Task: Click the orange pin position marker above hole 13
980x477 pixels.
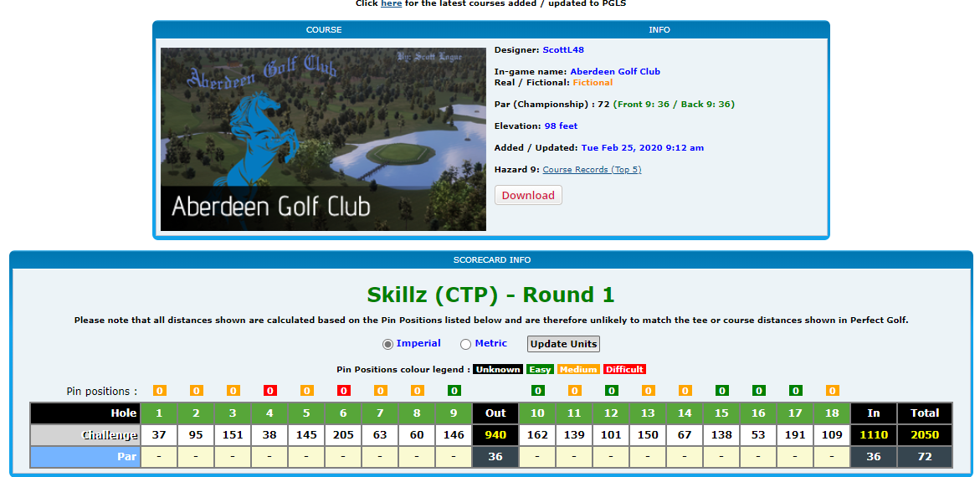Action: (x=648, y=391)
